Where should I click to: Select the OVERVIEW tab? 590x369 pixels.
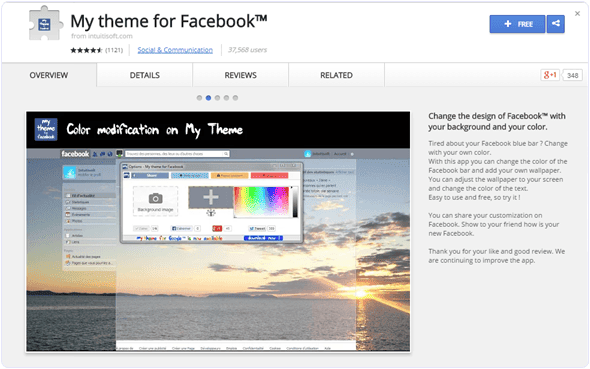(49, 75)
